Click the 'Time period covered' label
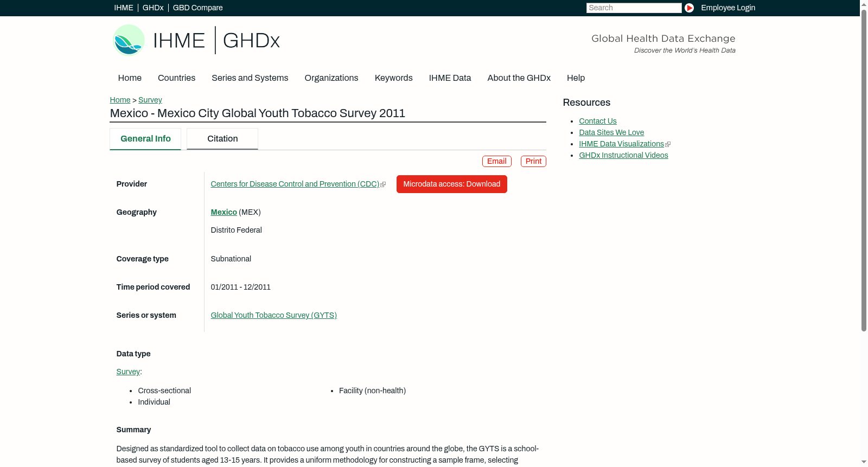 pyautogui.click(x=153, y=287)
